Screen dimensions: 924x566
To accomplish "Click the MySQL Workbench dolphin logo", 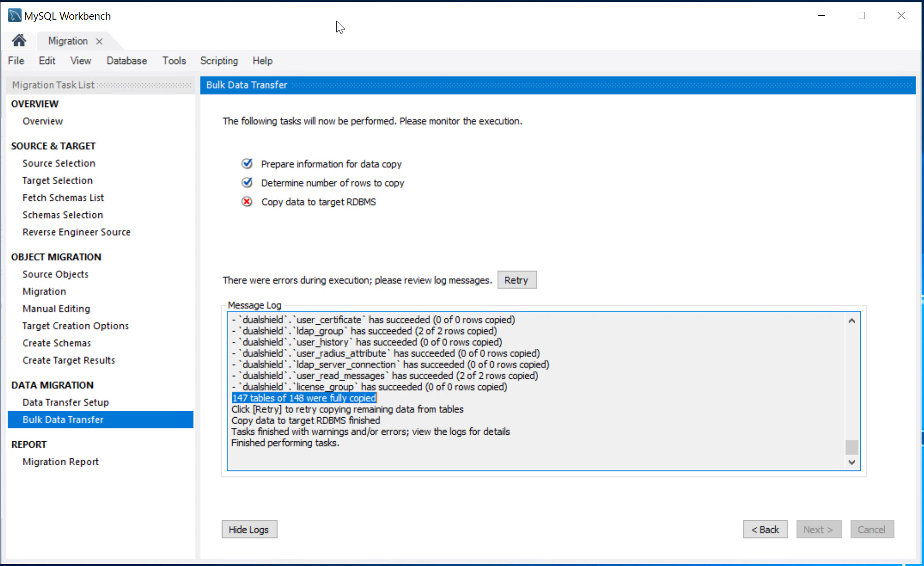I will (x=15, y=16).
